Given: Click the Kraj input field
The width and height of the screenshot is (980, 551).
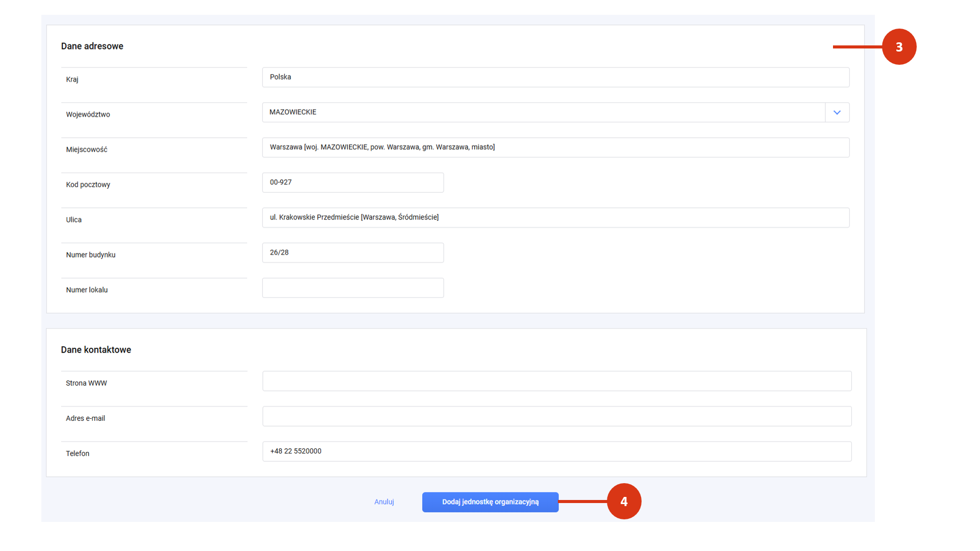Looking at the screenshot, I should [x=555, y=77].
